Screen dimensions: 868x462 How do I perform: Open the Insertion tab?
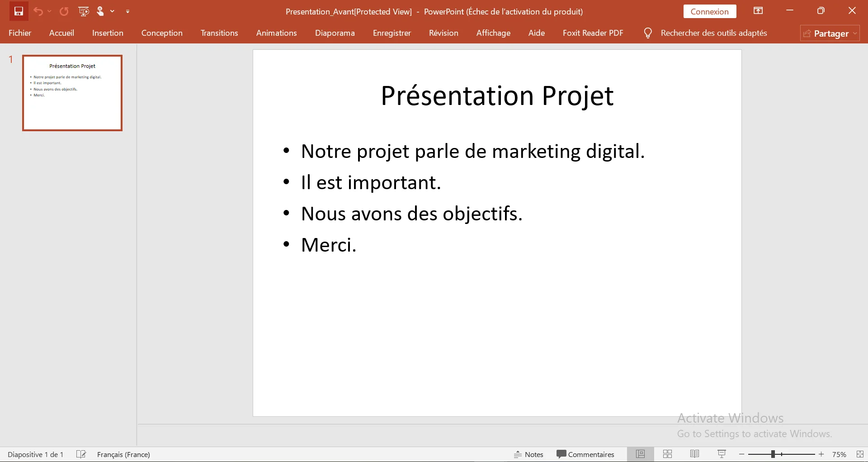coord(108,33)
